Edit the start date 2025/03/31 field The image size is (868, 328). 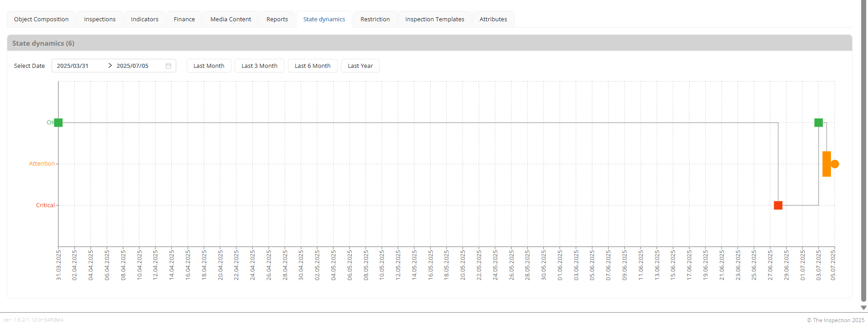(79, 66)
